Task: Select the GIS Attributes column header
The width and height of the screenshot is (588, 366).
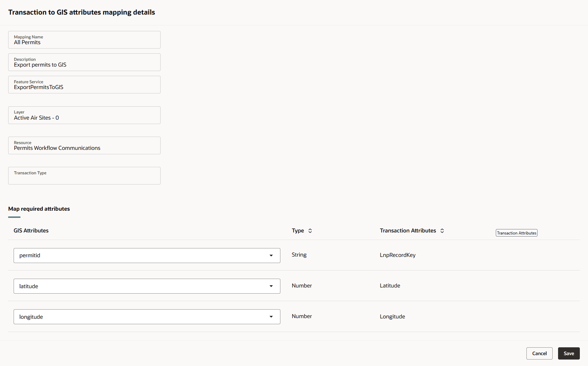Action: [31, 231]
